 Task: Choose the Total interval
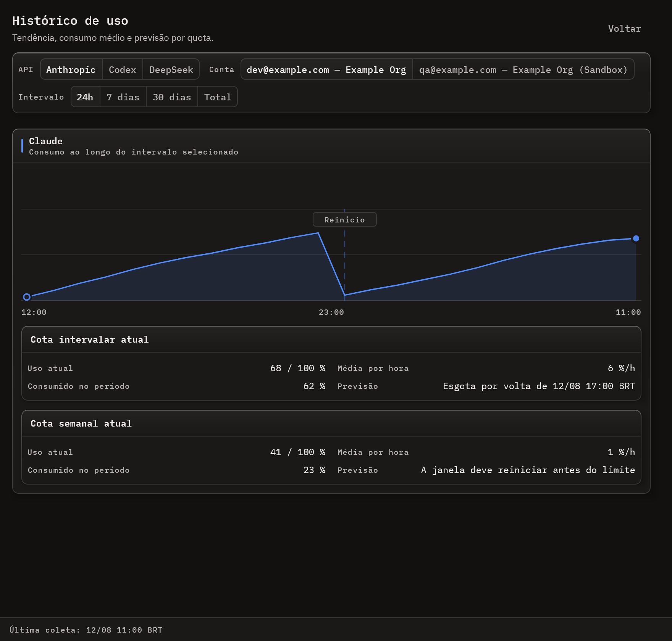pyautogui.click(x=218, y=97)
